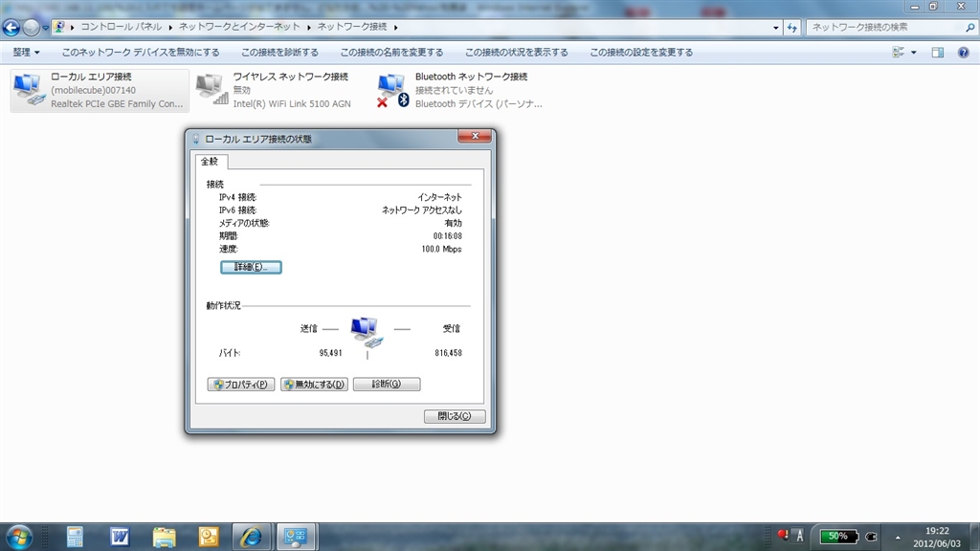Go forward with the forward arrow button
The height and width of the screenshot is (551, 980).
pos(31,28)
